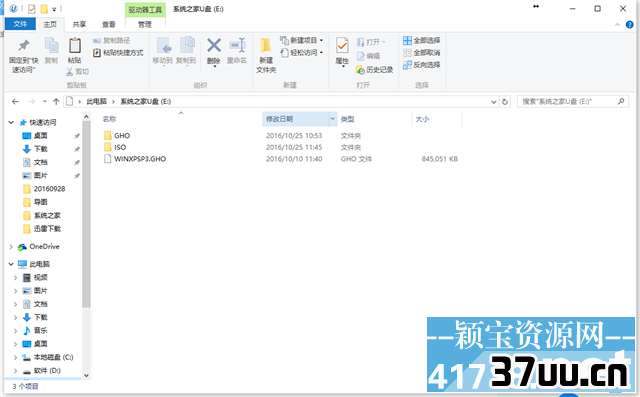
Task: Click the Paste clipboard icon
Action: [75, 46]
